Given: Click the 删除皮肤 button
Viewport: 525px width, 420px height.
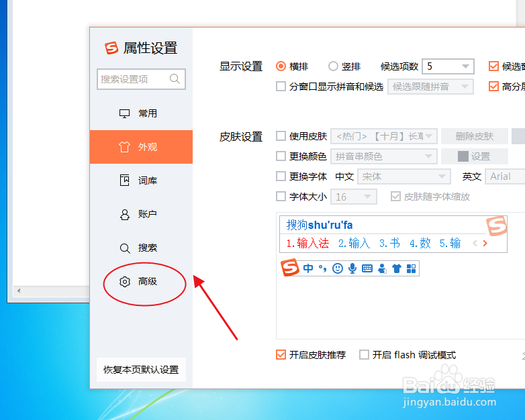Looking at the screenshot, I should coord(475,136).
